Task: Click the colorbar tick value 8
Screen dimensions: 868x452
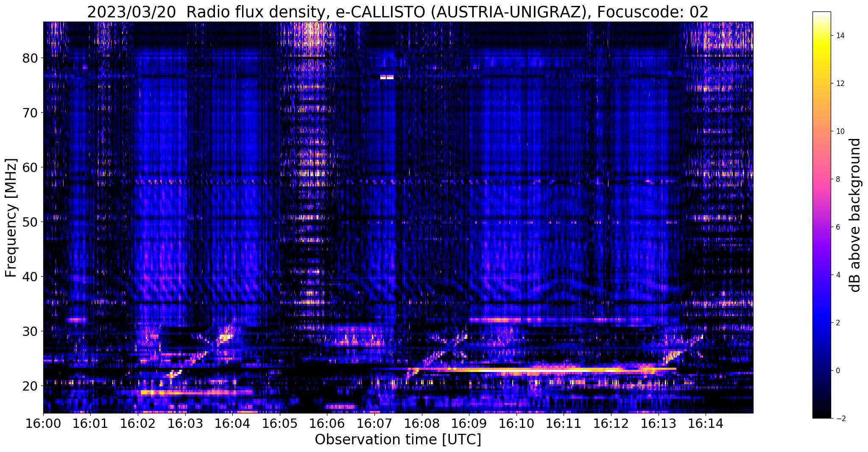Action: pyautogui.click(x=837, y=179)
